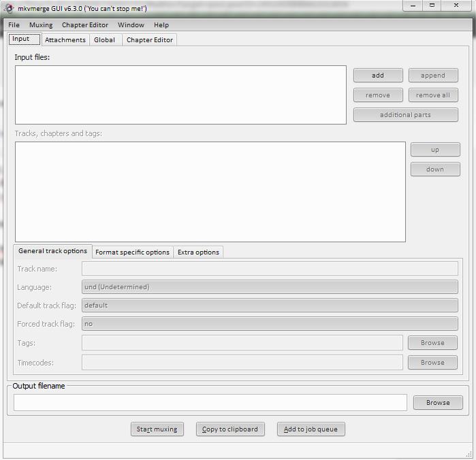Select the General track options tab
This screenshot has width=476, height=460.
click(52, 251)
